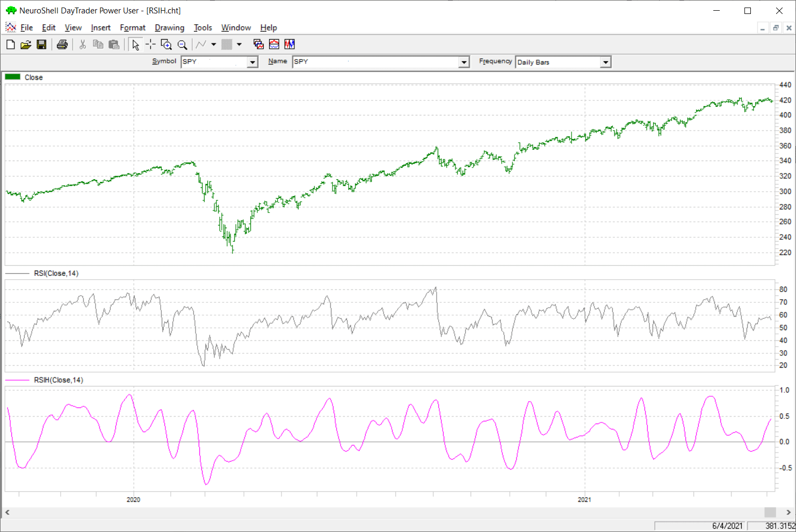
Task: Expand the Symbol dropdown arrow
Action: click(x=252, y=62)
